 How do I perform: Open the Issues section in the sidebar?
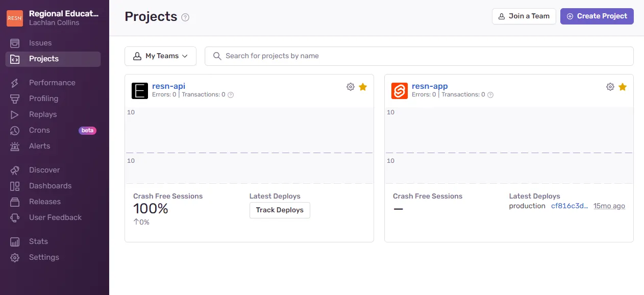click(39, 43)
